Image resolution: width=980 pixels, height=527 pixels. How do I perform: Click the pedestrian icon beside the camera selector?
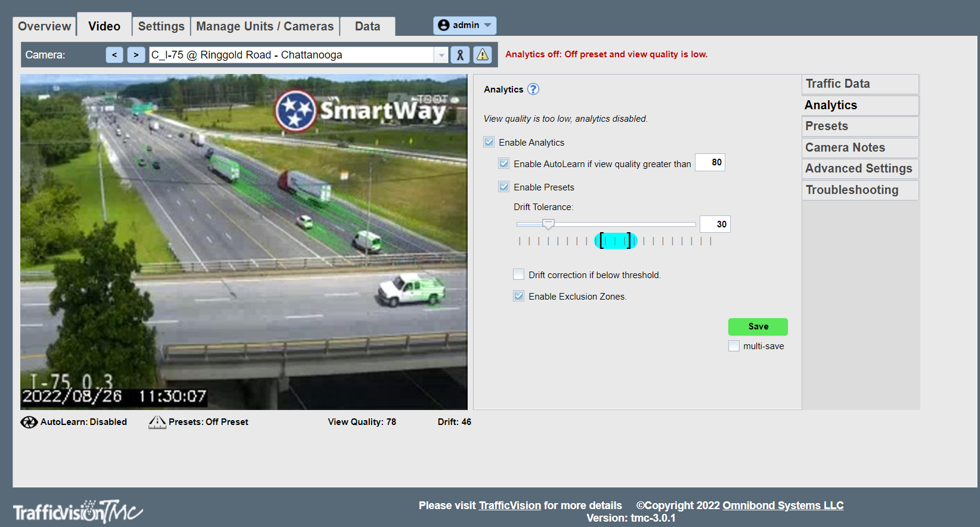pyautogui.click(x=460, y=55)
